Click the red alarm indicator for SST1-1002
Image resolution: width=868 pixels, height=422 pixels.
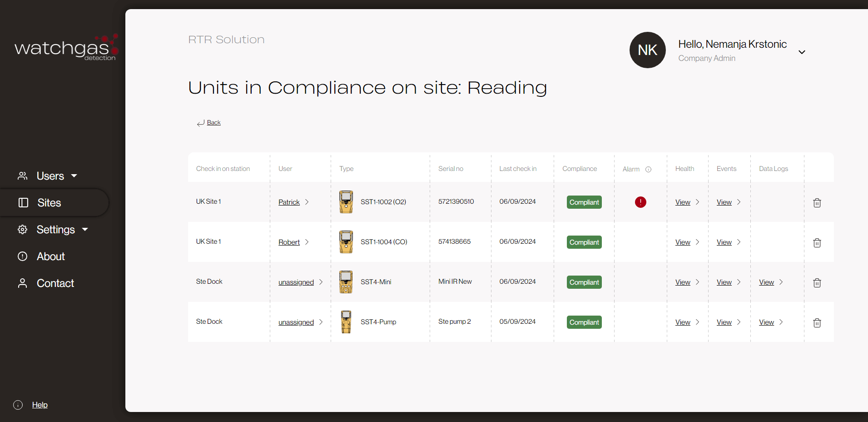click(x=640, y=202)
